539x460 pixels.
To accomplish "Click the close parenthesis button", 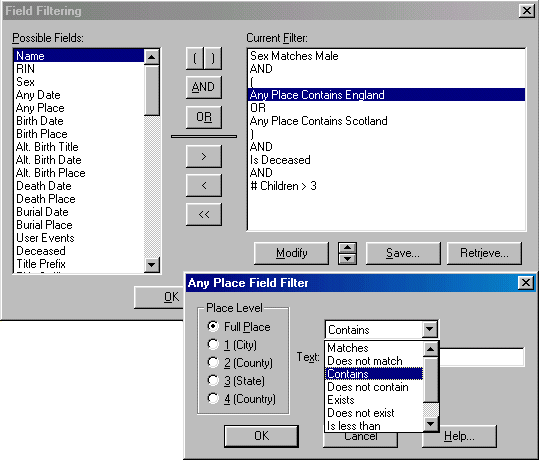I will pyautogui.click(x=213, y=58).
